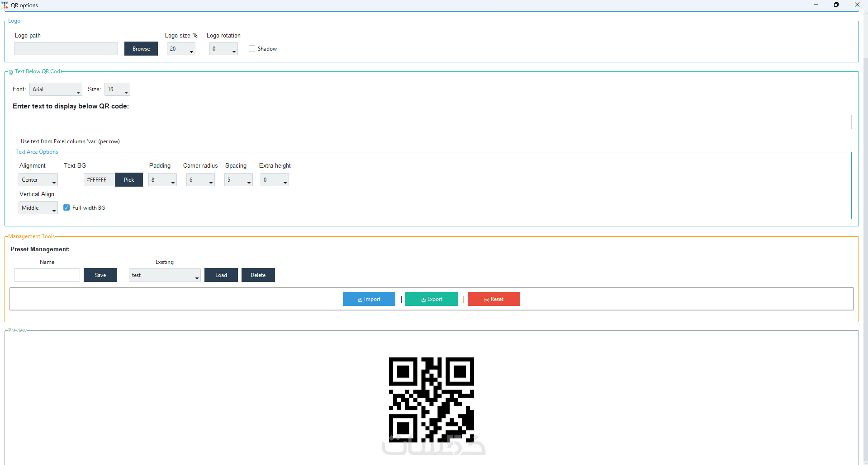Image resolution: width=868 pixels, height=465 pixels.
Task: Minimize the QR options window
Action: (816, 5)
